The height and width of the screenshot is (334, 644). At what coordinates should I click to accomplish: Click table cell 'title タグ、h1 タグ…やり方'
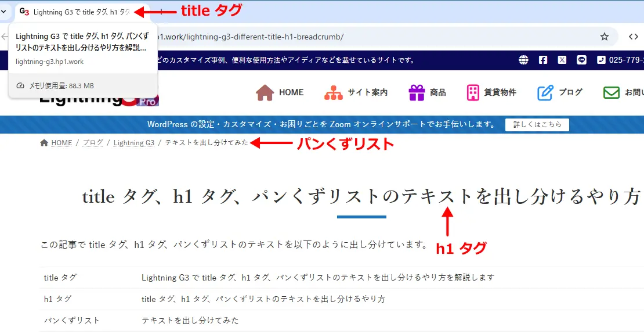(x=263, y=299)
